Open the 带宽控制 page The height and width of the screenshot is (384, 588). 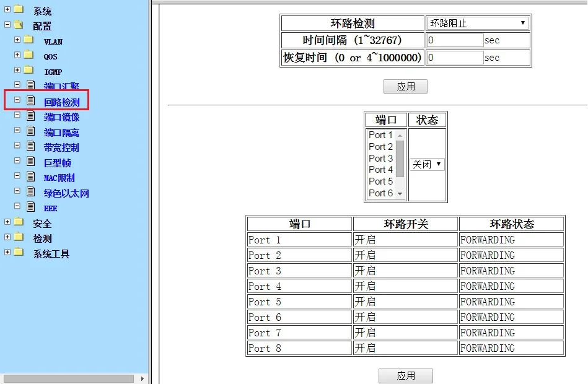(61, 147)
